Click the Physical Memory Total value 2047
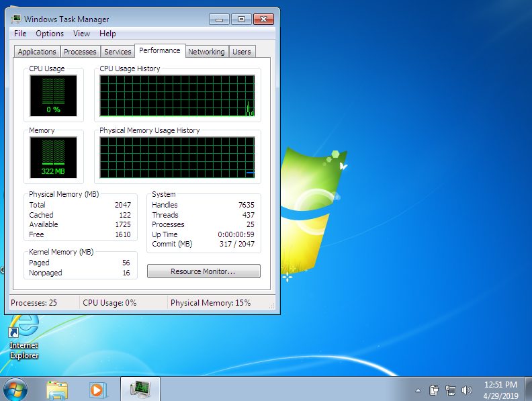 [x=122, y=205]
